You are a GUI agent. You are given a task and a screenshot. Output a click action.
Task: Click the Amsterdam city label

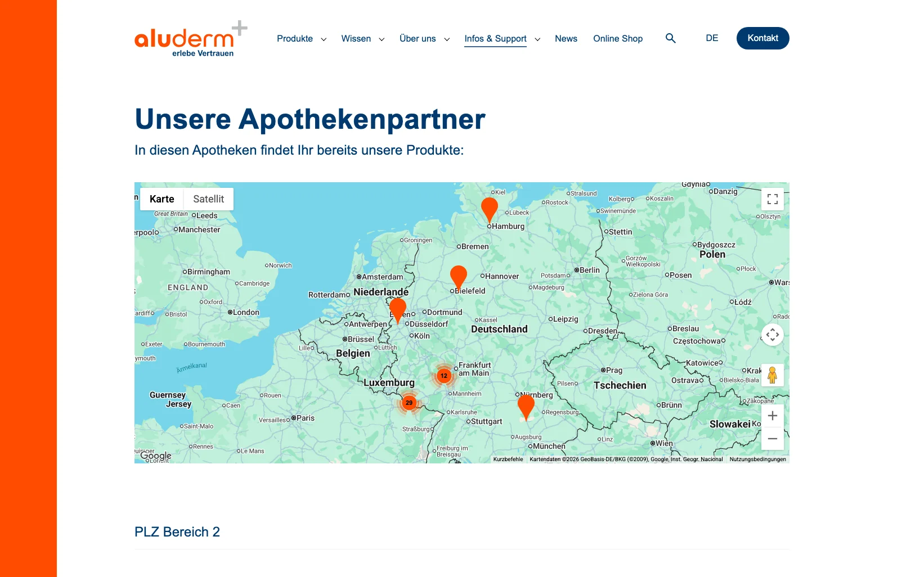(382, 277)
